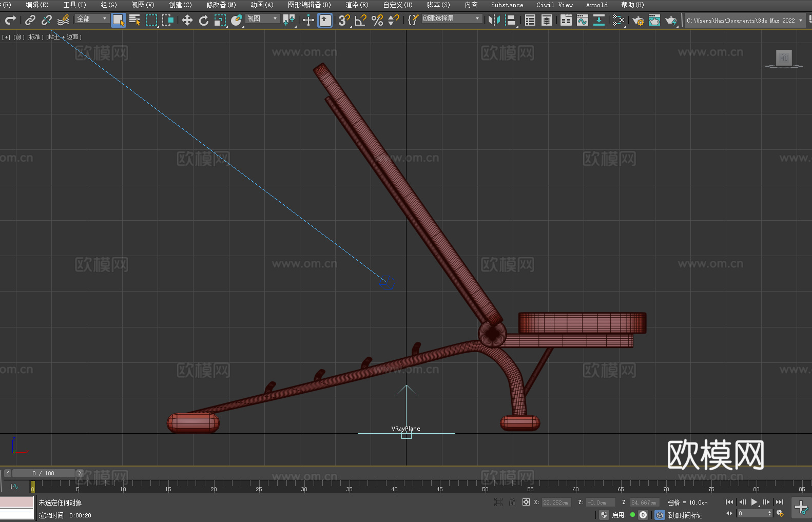Click time slider previous frame arrow

(7, 473)
